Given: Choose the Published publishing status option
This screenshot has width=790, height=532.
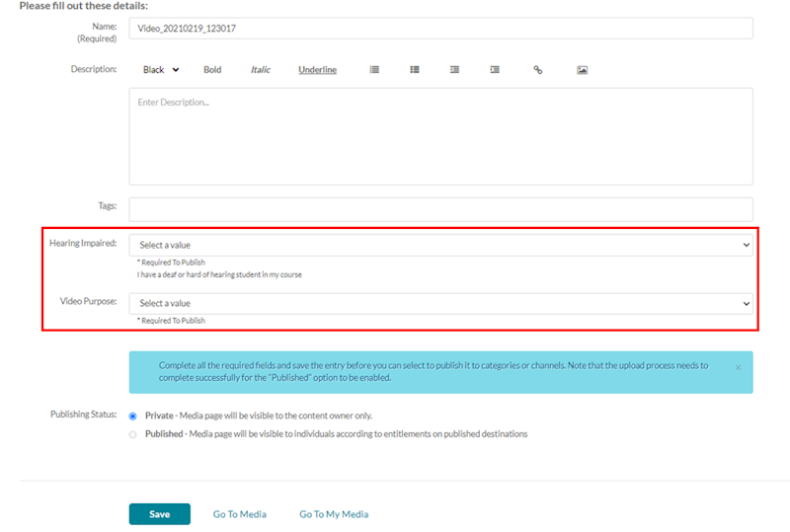Looking at the screenshot, I should click(133, 434).
